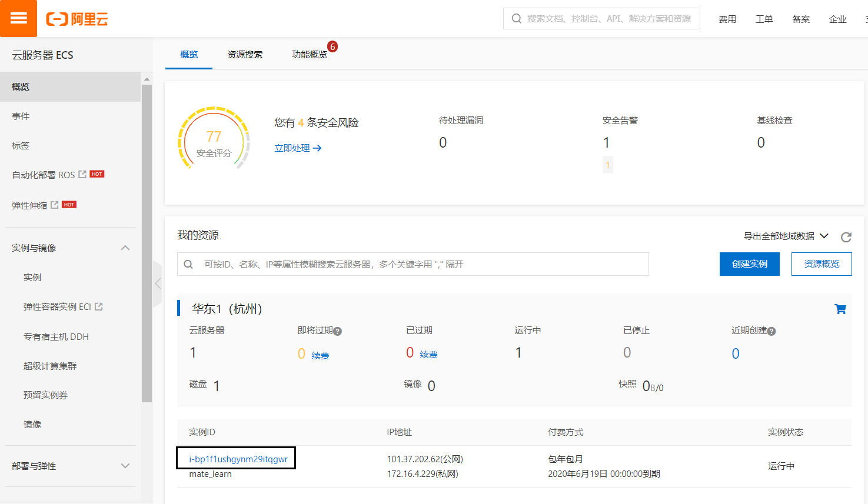Click instance name mate_learn
This screenshot has height=504, width=868.
coord(210,474)
